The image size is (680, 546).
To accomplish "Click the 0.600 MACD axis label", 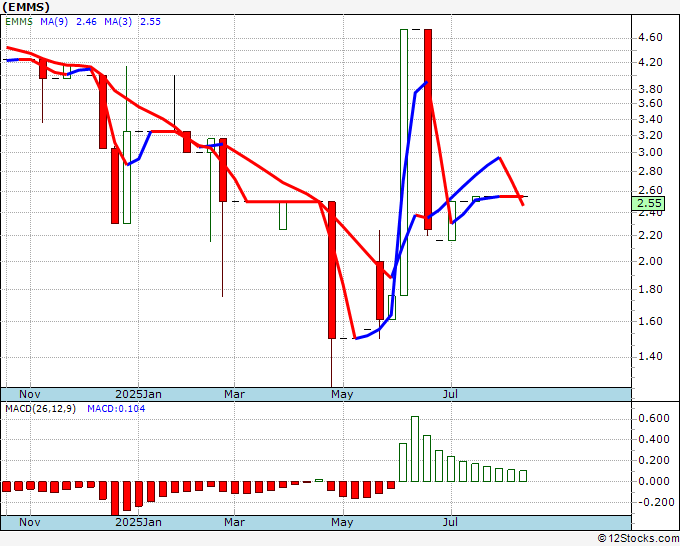I will pyautogui.click(x=654, y=418).
